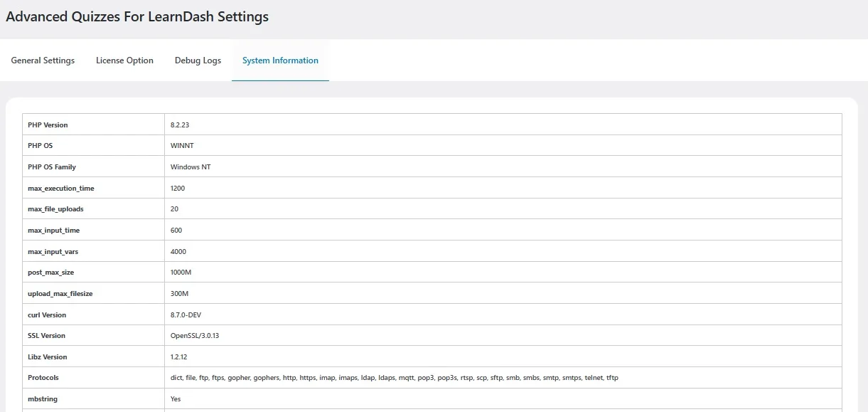Select the max_execution_time label
Viewport: 868px width, 412px height.
tap(60, 188)
